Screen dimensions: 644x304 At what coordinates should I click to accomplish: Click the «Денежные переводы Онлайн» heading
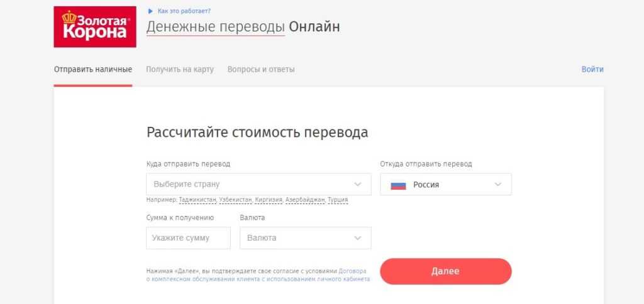tap(243, 27)
